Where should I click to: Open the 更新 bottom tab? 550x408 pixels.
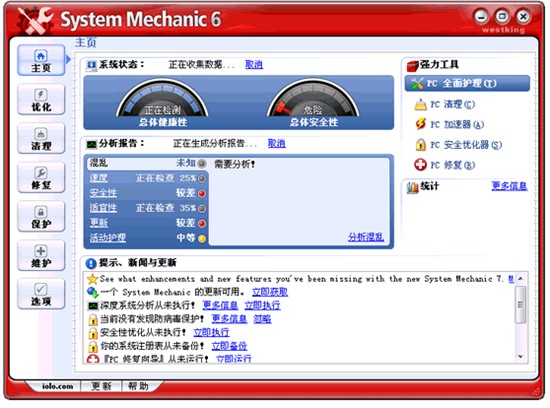coord(101,386)
